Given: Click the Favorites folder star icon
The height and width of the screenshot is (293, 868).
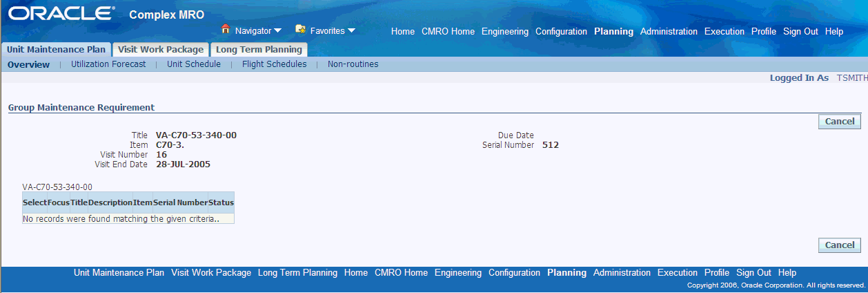Looking at the screenshot, I should 300,30.
